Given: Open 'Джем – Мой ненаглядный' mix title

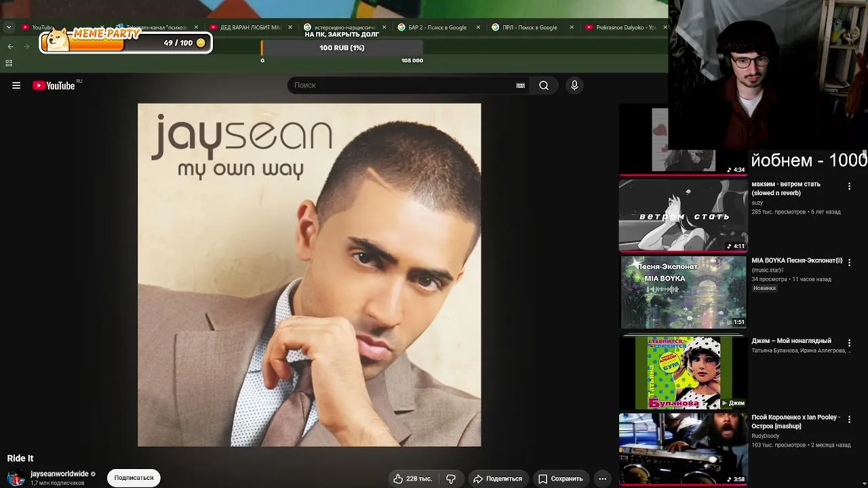Looking at the screenshot, I should tap(791, 341).
